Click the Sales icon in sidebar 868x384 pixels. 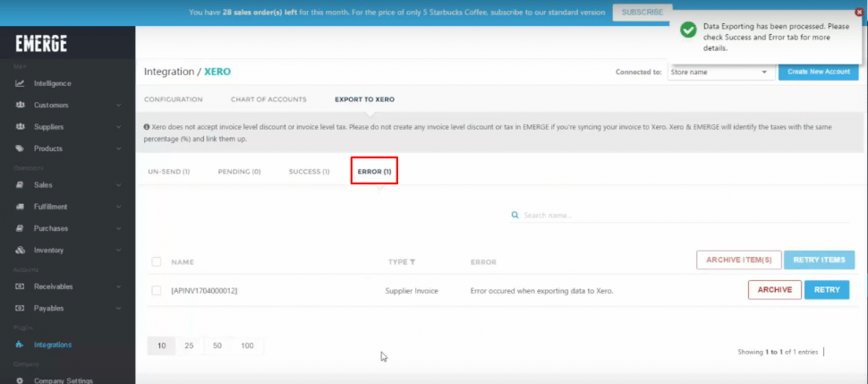click(20, 185)
